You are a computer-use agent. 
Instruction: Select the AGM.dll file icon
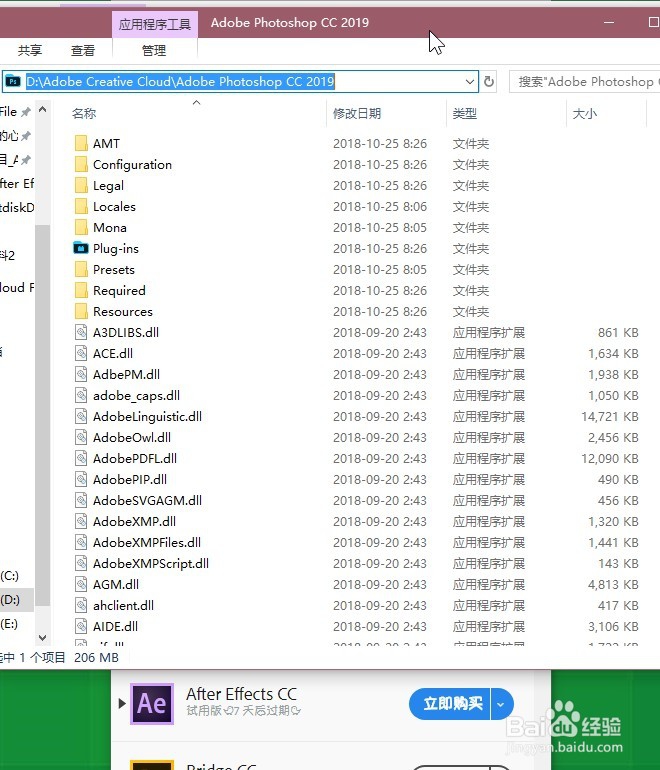point(81,584)
